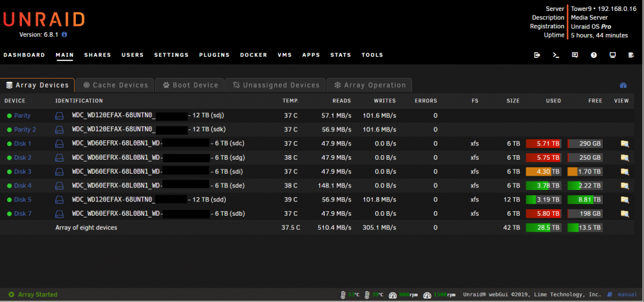Click the 101.8 MB/s writes value
644x302 pixels.
[379, 200]
